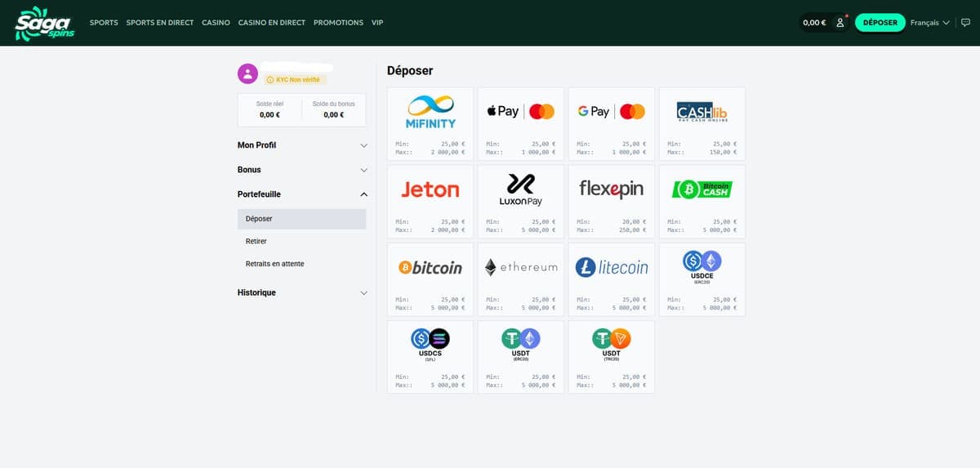Click the Solde du bonus value
The width and height of the screenshot is (980, 468).
(333, 115)
